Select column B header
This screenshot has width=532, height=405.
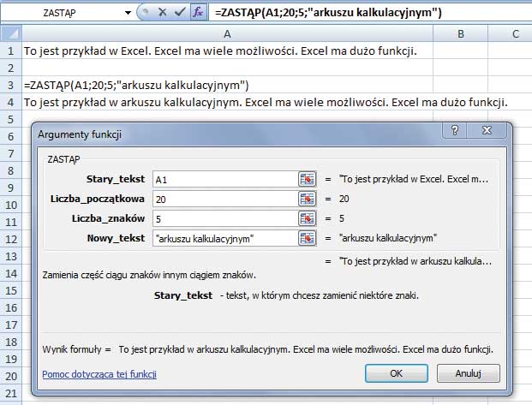pyautogui.click(x=461, y=33)
